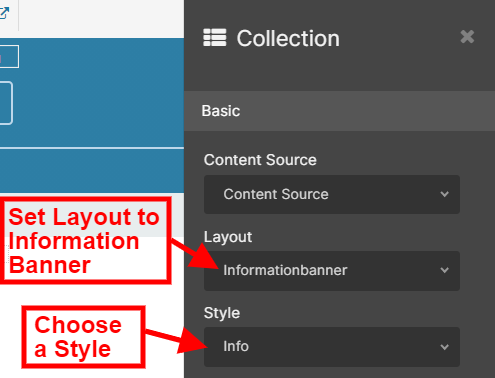Click the Collection panel title
495x378 pixels.
(288, 38)
